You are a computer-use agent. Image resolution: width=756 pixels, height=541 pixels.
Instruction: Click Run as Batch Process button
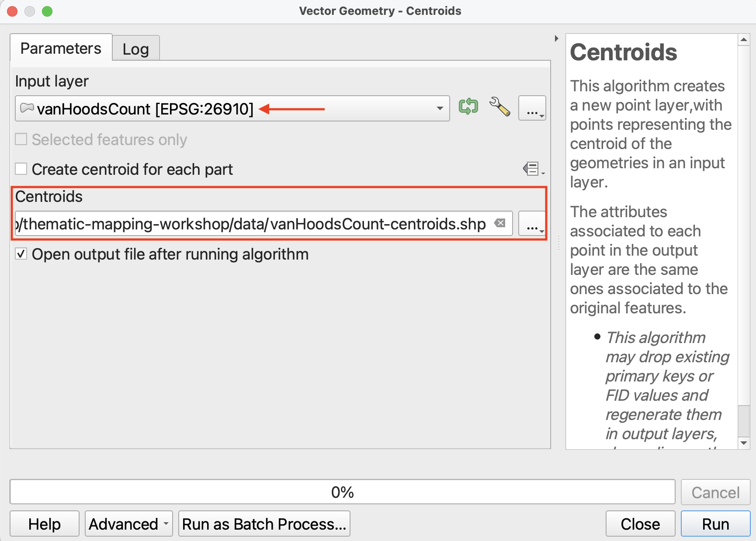coord(264,524)
